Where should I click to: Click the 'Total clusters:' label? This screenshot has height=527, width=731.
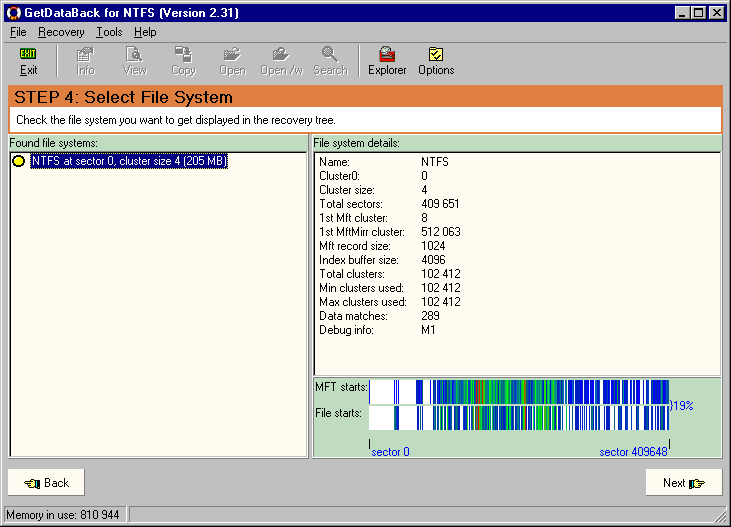(352, 274)
